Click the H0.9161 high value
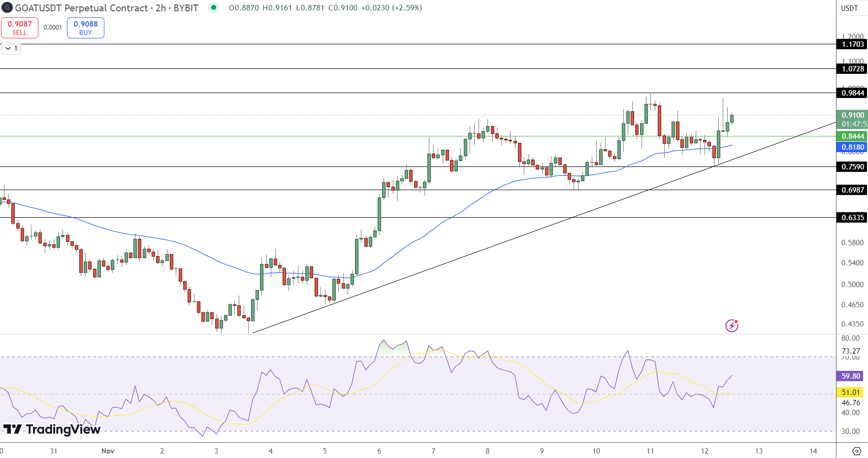The height and width of the screenshot is (458, 868). (x=277, y=8)
